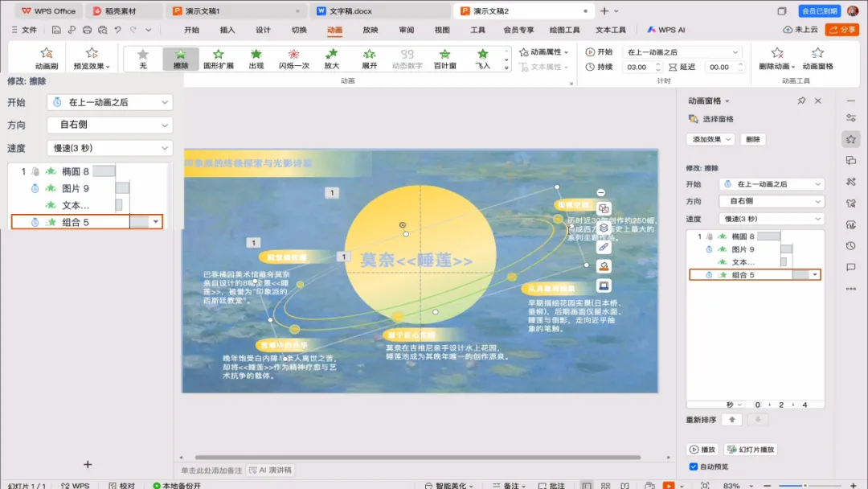The width and height of the screenshot is (868, 489).
Task: Click the AI 演讲稿 button
Action: (x=271, y=471)
